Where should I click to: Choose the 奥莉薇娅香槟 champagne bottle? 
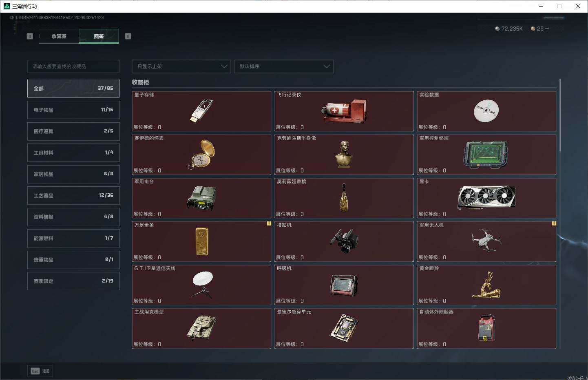coord(344,198)
